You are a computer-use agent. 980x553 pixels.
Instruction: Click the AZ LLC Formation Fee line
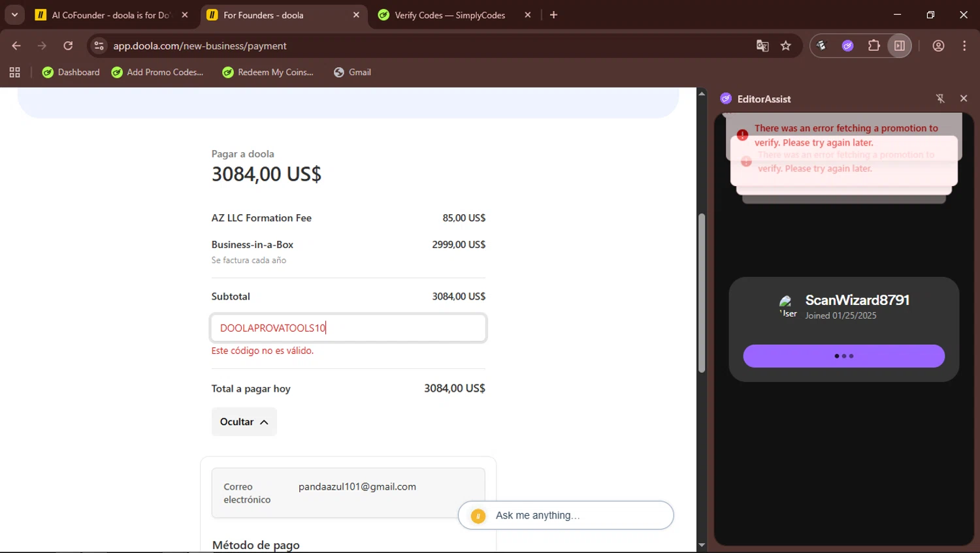[348, 218]
